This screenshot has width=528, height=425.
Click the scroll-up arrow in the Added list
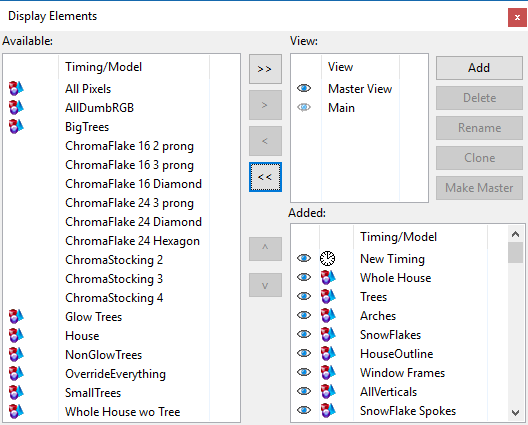click(x=515, y=234)
